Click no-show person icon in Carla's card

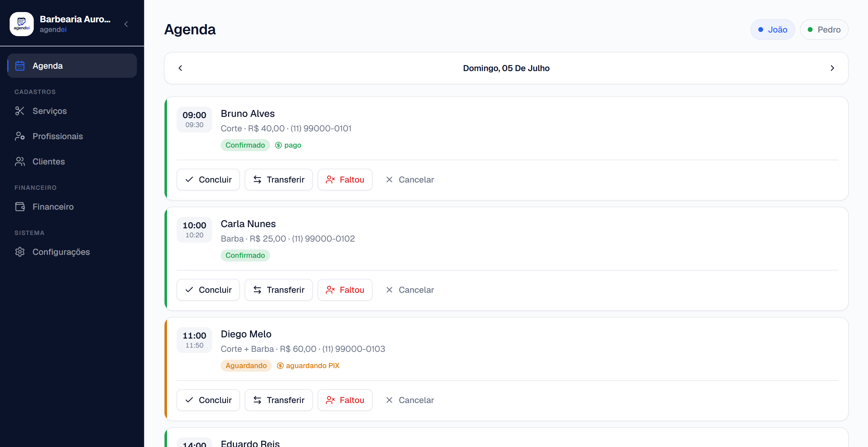pyautogui.click(x=330, y=290)
